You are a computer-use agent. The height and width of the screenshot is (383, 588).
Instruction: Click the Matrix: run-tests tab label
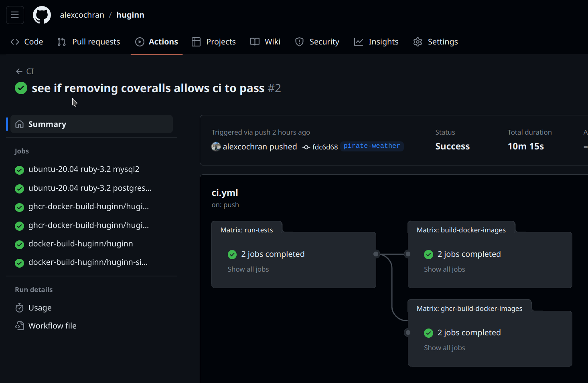pos(247,230)
